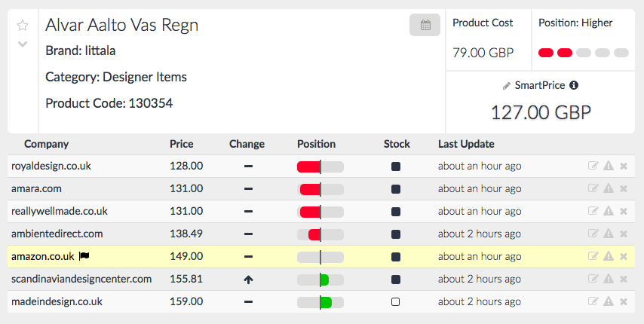Toggle the stock box for amazon.co.uk
Image resolution: width=644 pixels, height=324 pixels.
[x=396, y=257]
